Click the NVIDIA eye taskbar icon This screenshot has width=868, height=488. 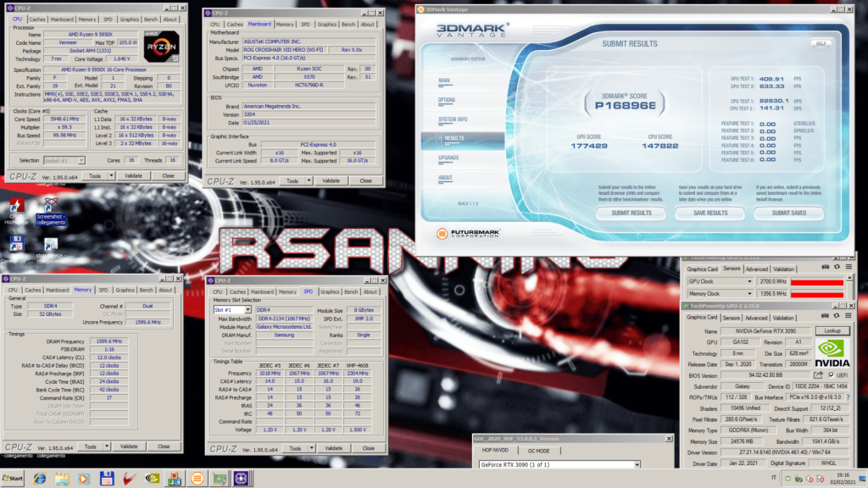(152, 479)
